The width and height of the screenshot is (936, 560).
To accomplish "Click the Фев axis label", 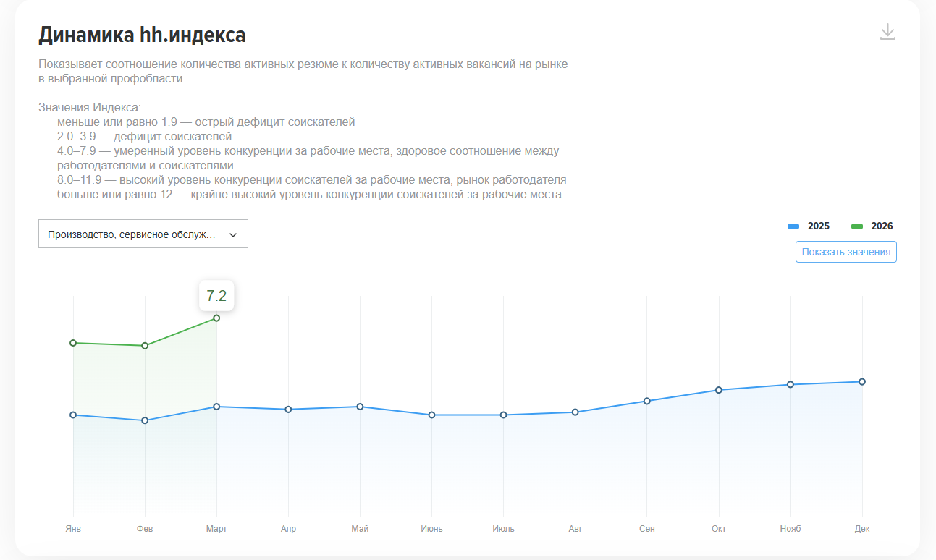I will (145, 529).
